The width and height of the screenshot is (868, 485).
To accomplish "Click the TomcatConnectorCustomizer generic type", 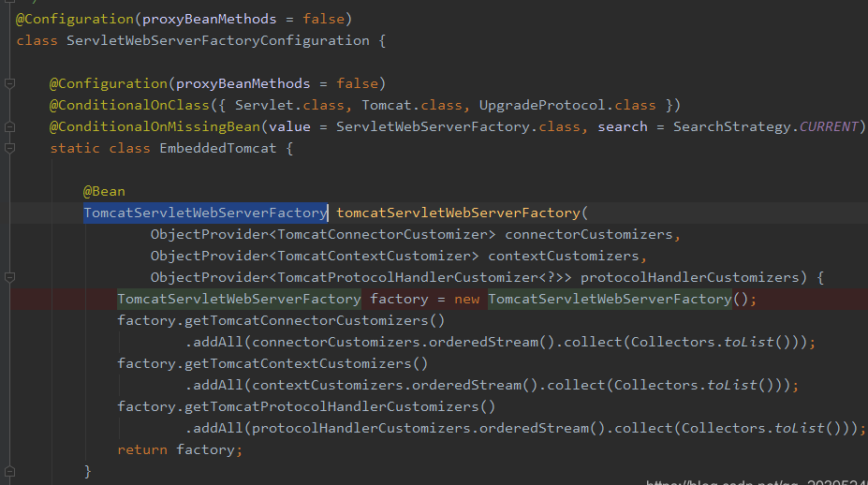I will click(x=382, y=235).
